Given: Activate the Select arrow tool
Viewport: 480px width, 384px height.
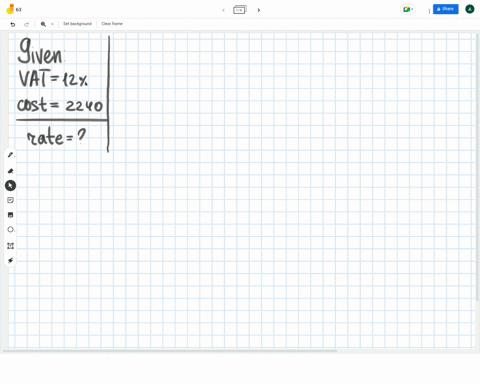Looking at the screenshot, I should [x=10, y=186].
